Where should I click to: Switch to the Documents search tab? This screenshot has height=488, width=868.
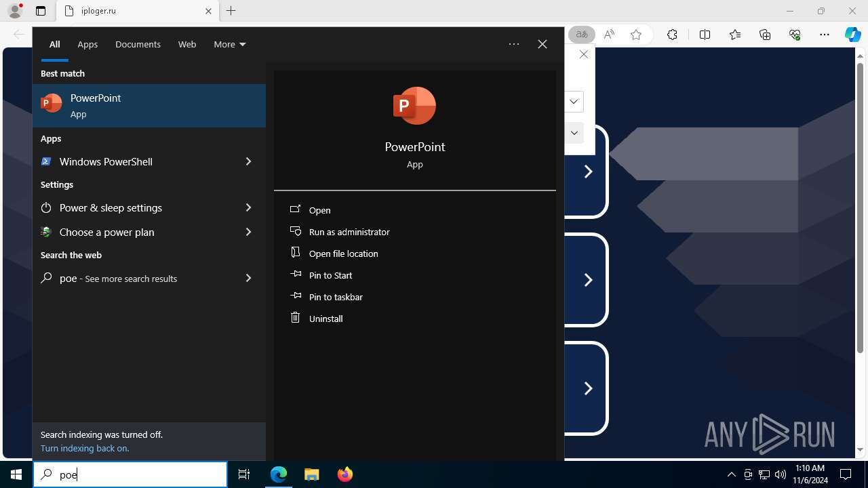pyautogui.click(x=138, y=44)
